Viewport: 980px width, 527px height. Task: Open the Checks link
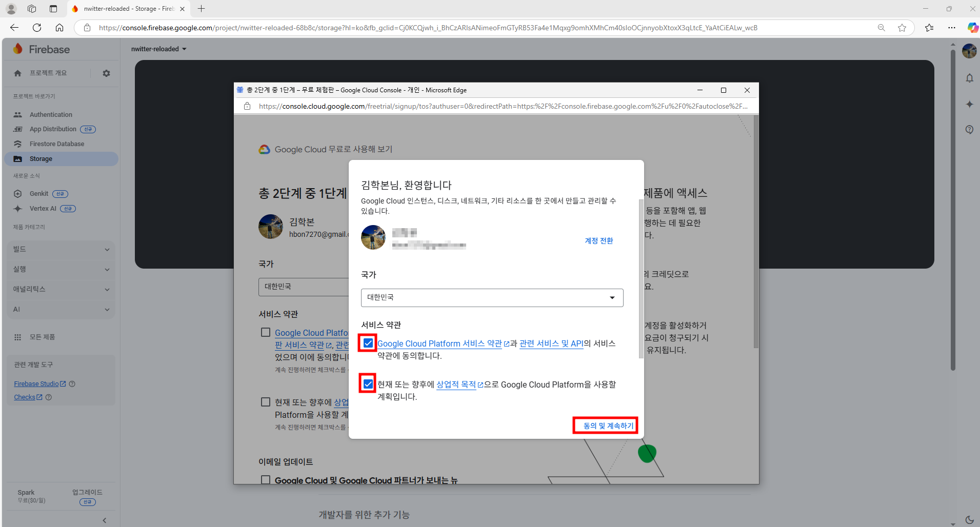(x=28, y=397)
